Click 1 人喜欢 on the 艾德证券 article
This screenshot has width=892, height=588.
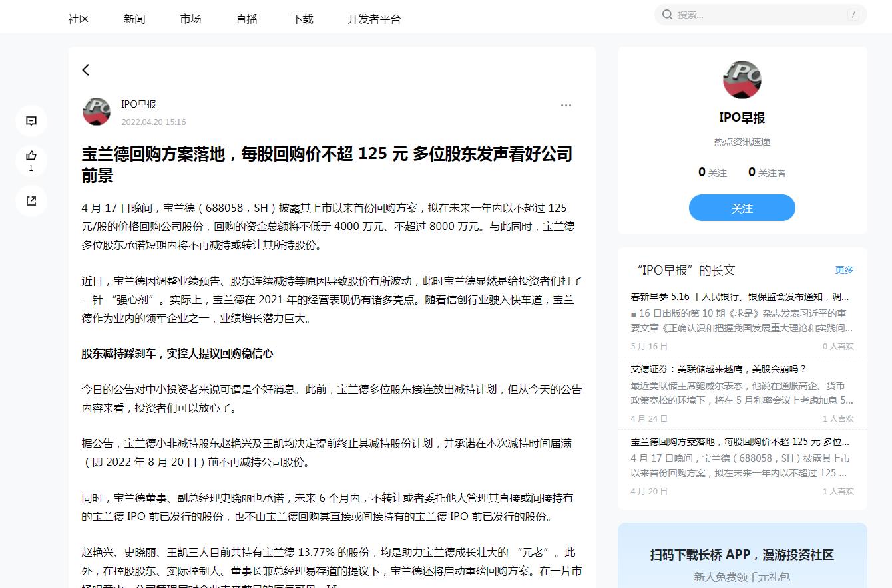click(838, 418)
